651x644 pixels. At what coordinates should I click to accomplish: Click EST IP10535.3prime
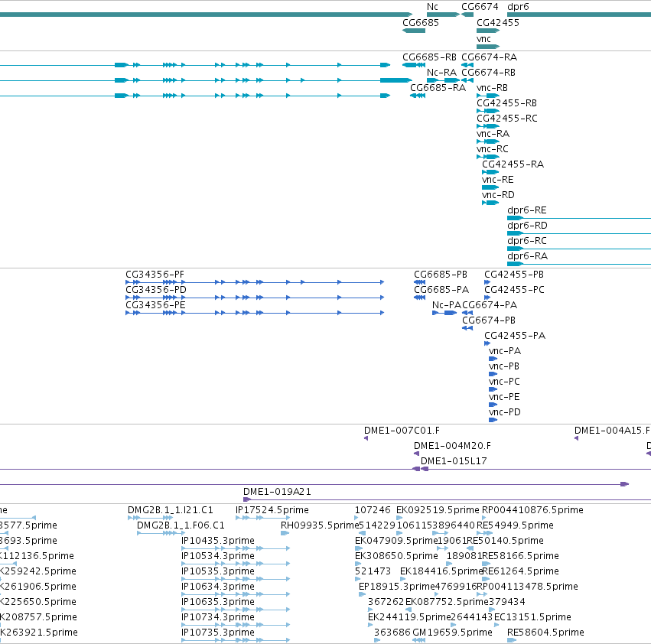click(x=217, y=572)
